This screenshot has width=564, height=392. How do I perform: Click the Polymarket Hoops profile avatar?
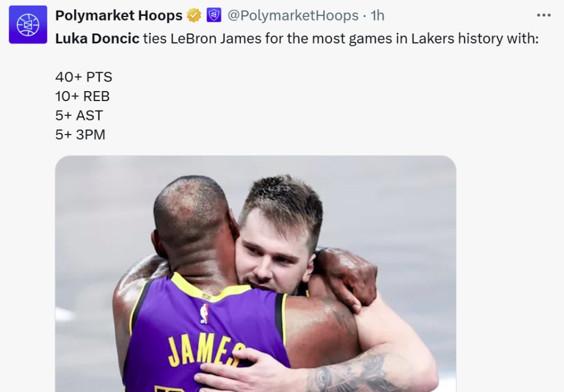pos(28,25)
